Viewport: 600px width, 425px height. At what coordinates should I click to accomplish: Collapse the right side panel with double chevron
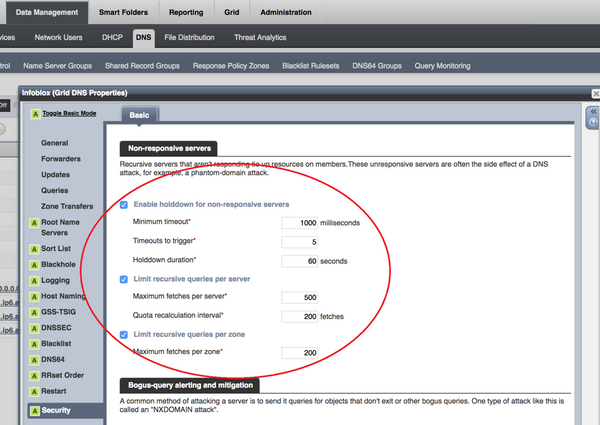click(x=593, y=112)
